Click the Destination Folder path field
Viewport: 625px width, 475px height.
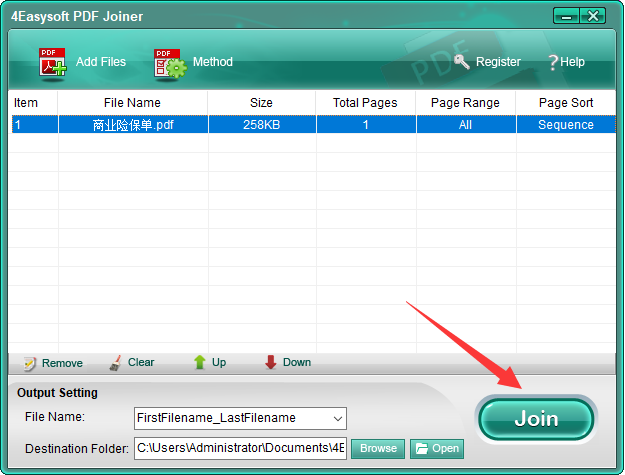click(x=240, y=448)
